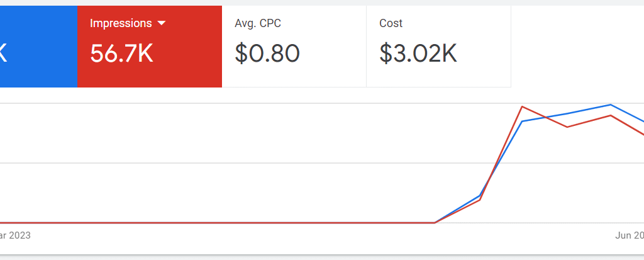Click where both lines start rising from baseline
The width and height of the screenshot is (644, 260).
click(435, 222)
